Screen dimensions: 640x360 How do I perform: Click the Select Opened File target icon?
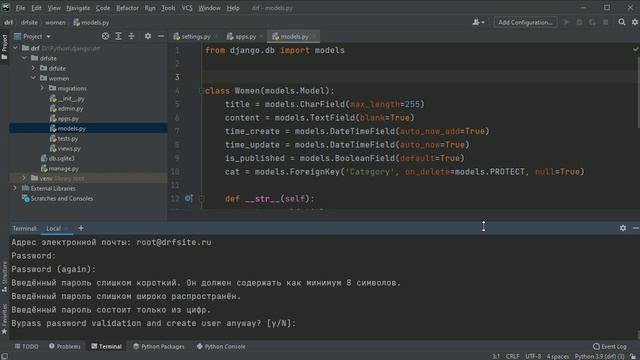105,36
